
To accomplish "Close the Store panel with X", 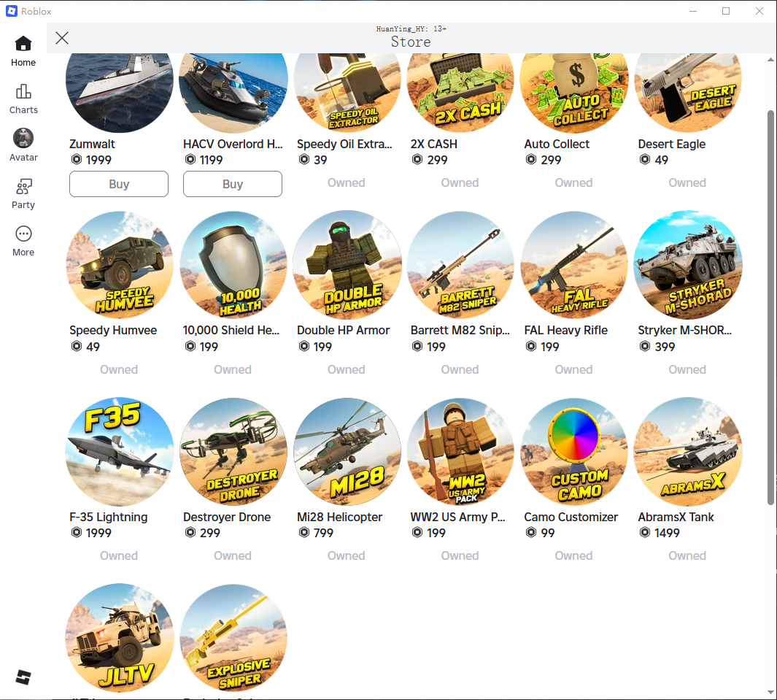I will [62, 38].
